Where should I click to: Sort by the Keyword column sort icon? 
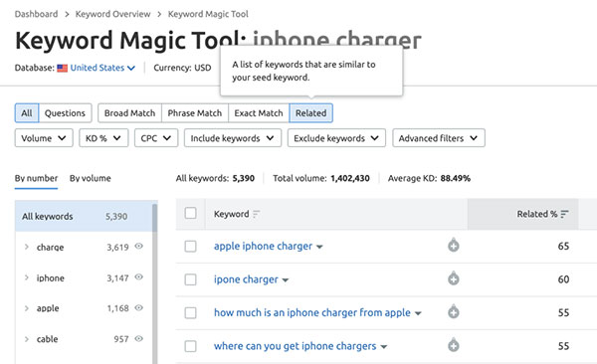click(x=257, y=214)
